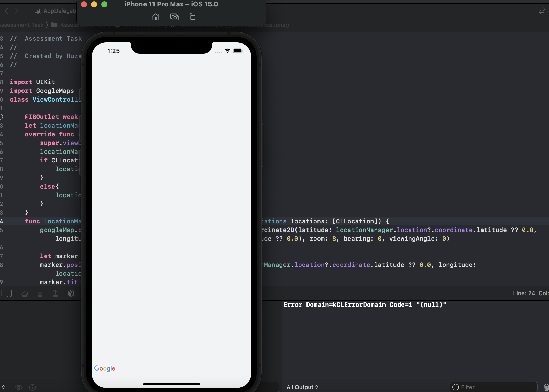Screen dimensions: 549x392
Task: Open the All Output console dropdown
Action: (x=302, y=387)
